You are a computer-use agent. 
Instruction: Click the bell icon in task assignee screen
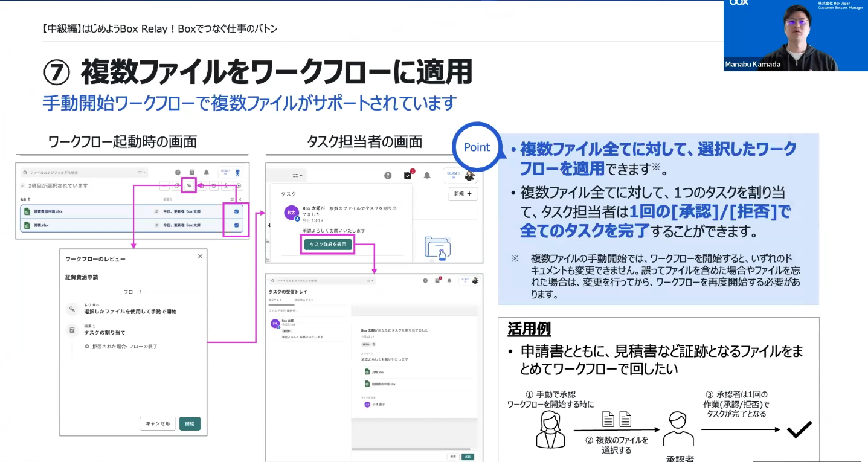[427, 175]
